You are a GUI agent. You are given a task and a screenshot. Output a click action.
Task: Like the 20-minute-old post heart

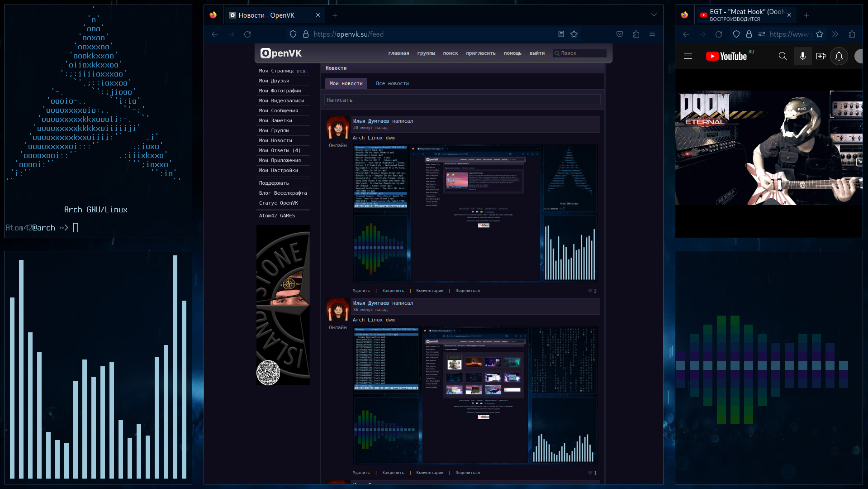[x=590, y=291]
